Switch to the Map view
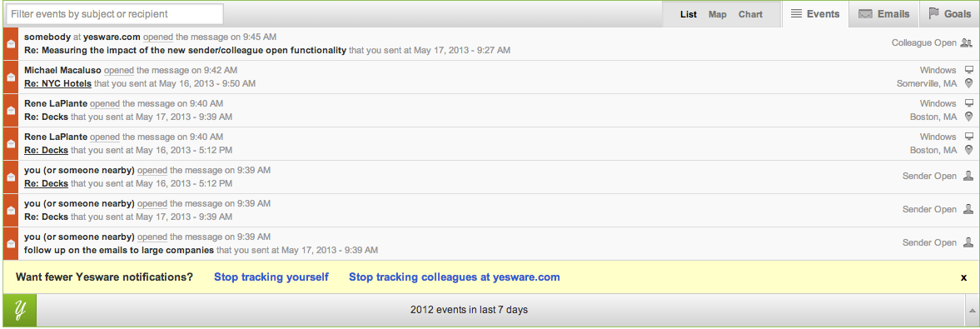The image size is (980, 329). 718,14
